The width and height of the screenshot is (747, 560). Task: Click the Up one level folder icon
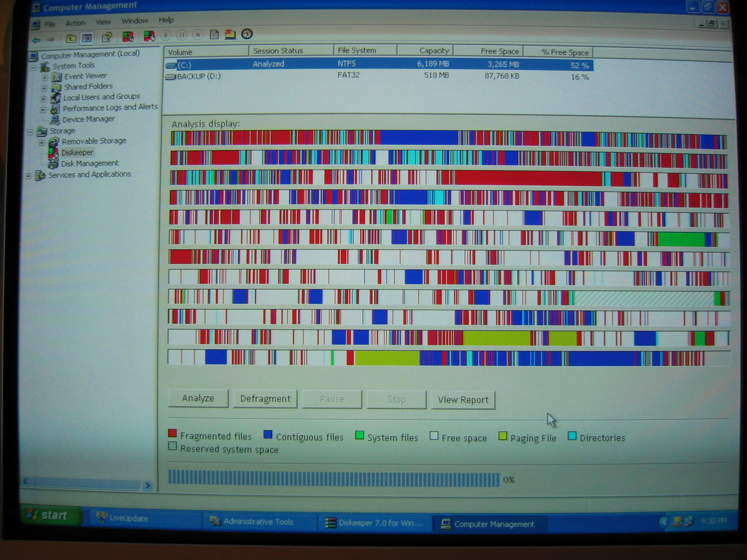pyautogui.click(x=71, y=38)
